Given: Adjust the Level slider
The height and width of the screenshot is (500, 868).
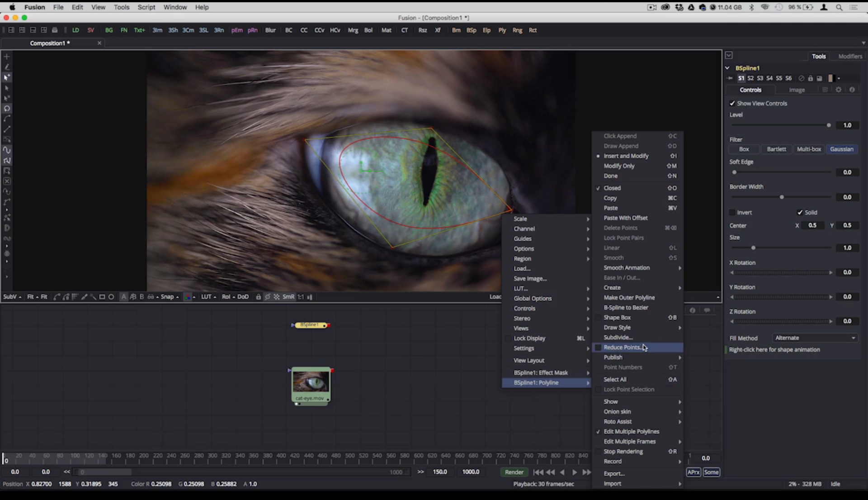Looking at the screenshot, I should tap(829, 125).
